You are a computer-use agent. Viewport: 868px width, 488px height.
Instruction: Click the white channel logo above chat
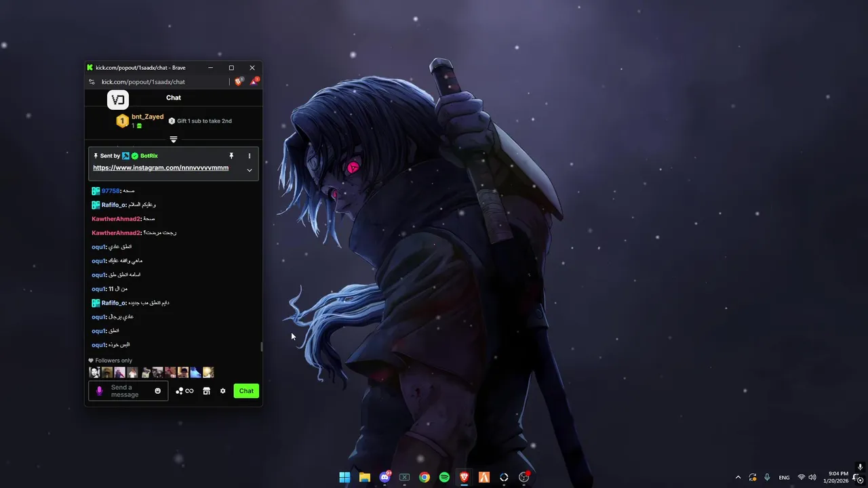tap(118, 100)
